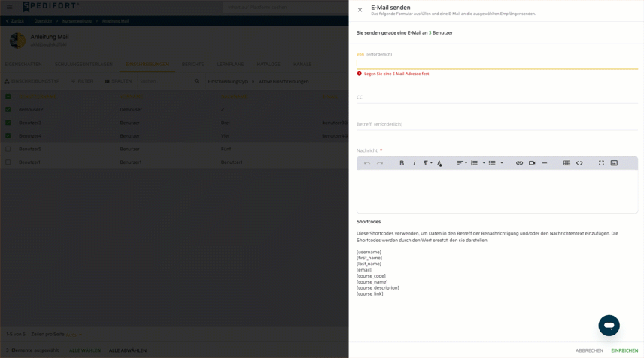Open ordered list style dropdown arrow
The height and width of the screenshot is (358, 644).
(x=484, y=163)
